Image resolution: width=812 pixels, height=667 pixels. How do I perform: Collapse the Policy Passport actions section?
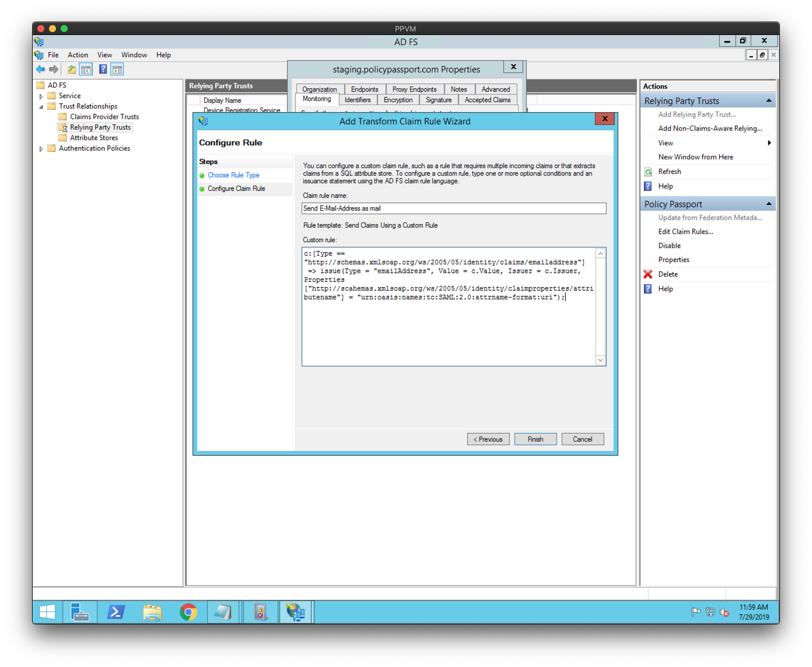pyautogui.click(x=769, y=204)
